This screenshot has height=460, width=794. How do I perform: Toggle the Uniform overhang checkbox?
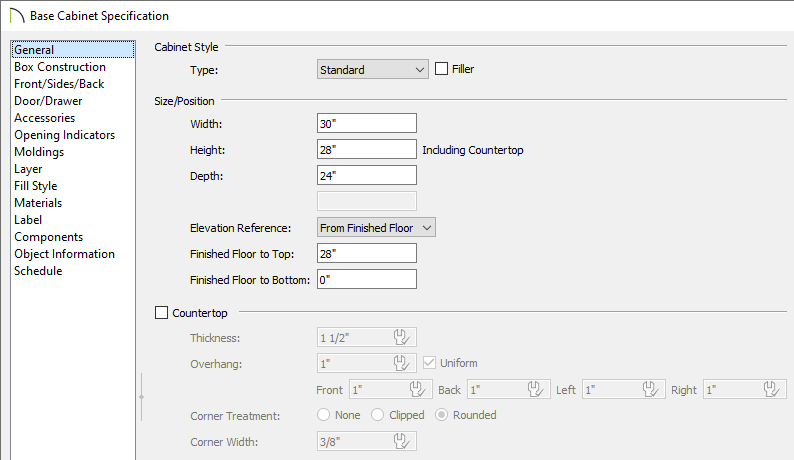[429, 363]
